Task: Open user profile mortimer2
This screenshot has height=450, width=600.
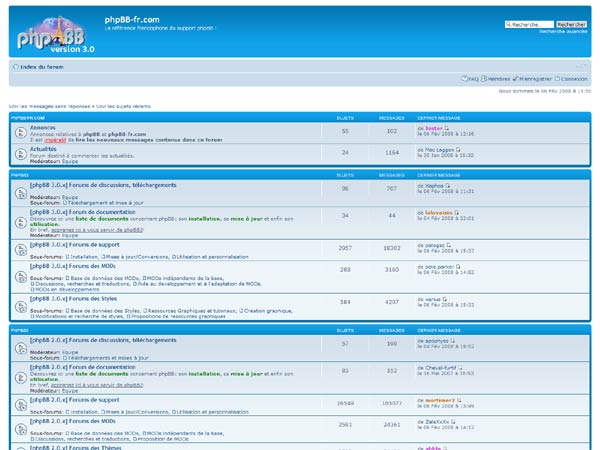Action: tap(440, 400)
